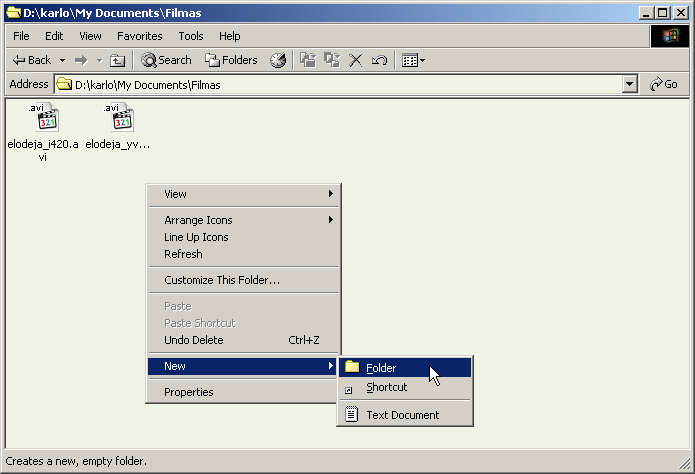The image size is (695, 474).
Task: Expand Arrange Icons submenu
Action: 243,220
